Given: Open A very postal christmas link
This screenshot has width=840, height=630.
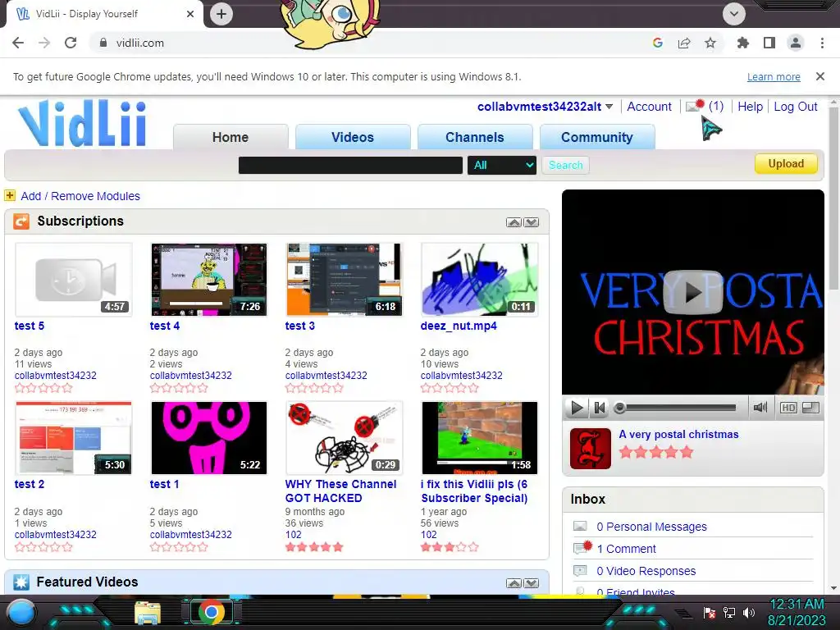Looking at the screenshot, I should click(678, 435).
